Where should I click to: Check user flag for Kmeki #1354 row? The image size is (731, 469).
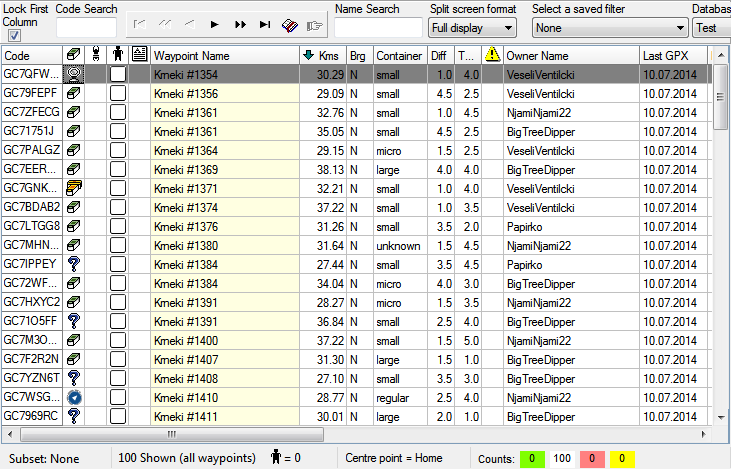[118, 74]
